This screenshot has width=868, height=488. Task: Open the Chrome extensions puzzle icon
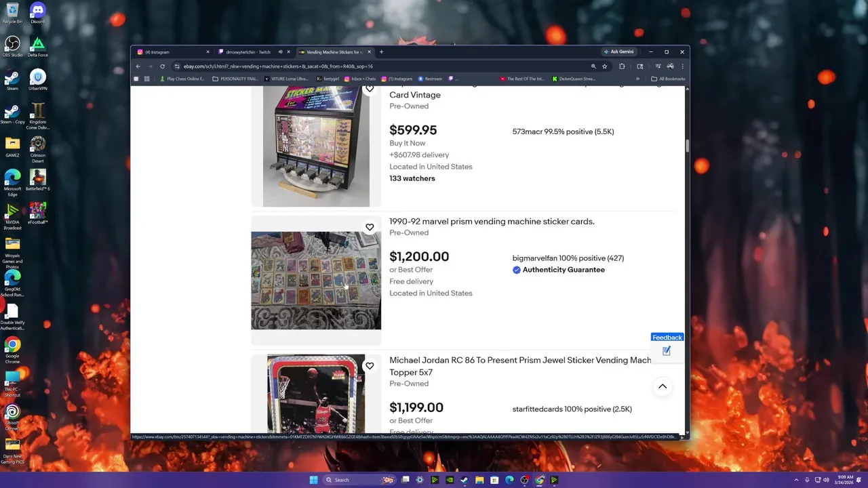tap(622, 66)
